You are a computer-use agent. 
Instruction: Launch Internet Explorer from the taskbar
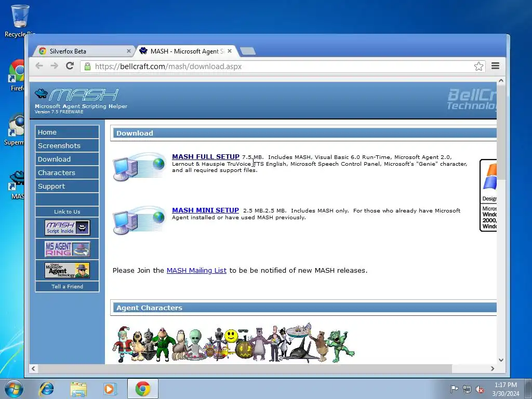(46, 389)
